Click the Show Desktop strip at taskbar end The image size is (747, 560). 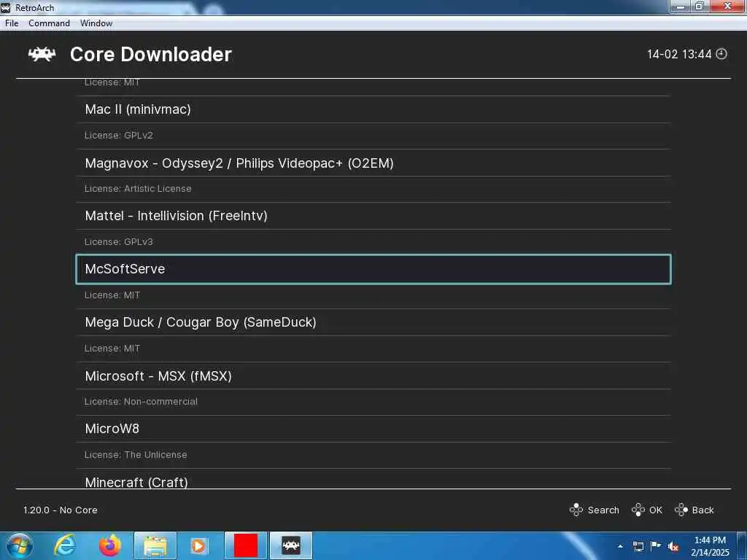click(743, 546)
